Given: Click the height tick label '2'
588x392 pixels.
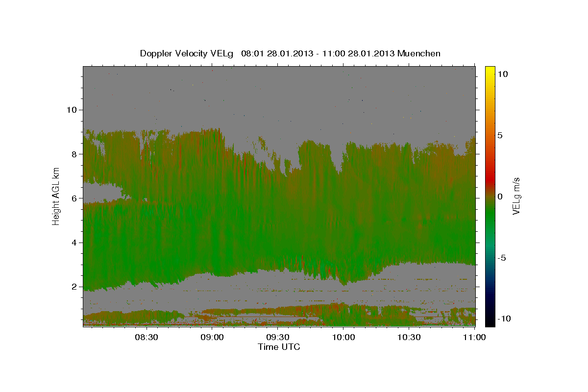Looking at the screenshot, I should coord(75,287).
